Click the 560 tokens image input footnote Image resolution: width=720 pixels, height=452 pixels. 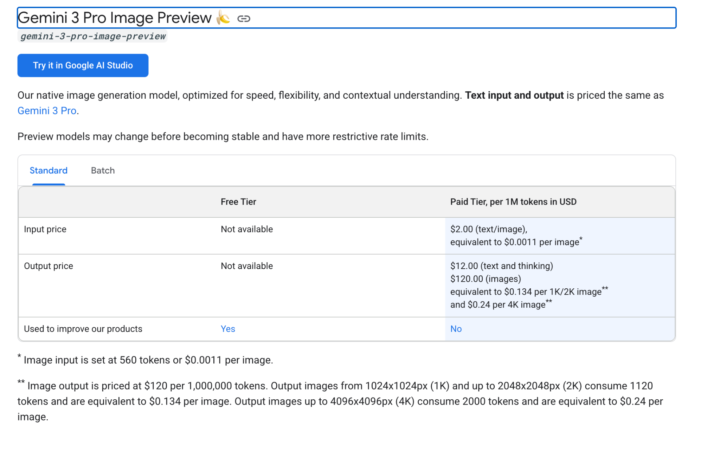146,360
